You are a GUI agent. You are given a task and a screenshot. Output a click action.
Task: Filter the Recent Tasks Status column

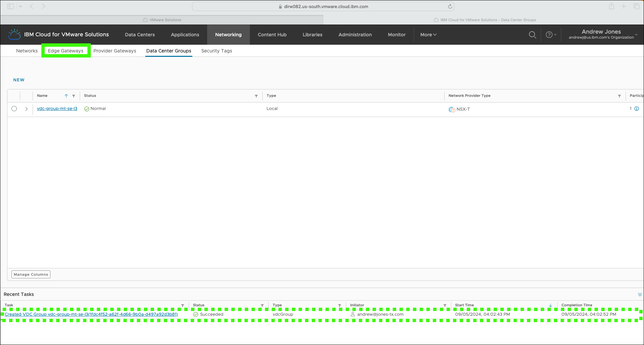262,305
